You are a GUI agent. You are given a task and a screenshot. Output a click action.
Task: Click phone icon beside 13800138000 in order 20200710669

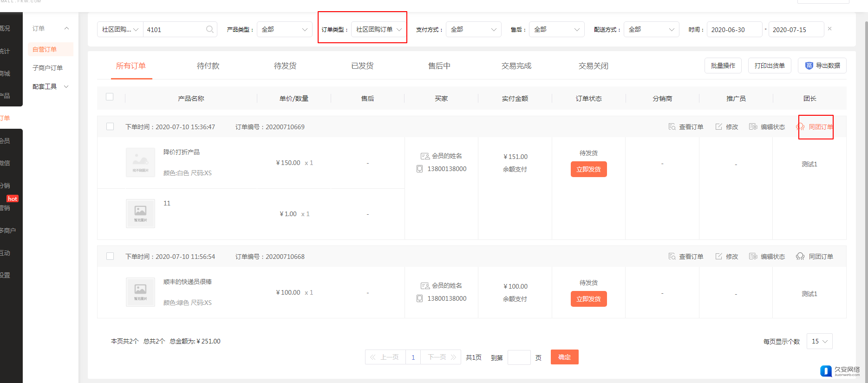coord(420,169)
